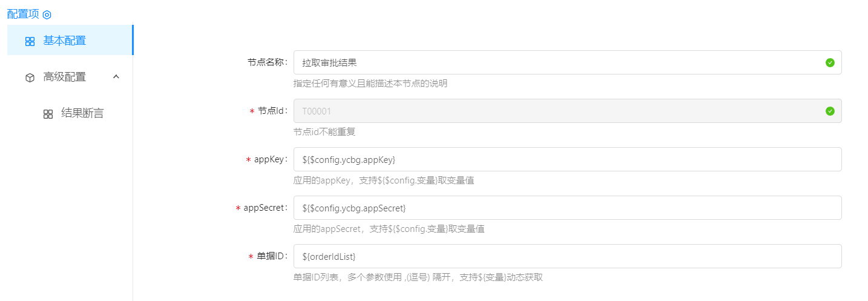This screenshot has width=868, height=301.
Task: Select the 结果断言 submenu item
Action: tap(82, 113)
